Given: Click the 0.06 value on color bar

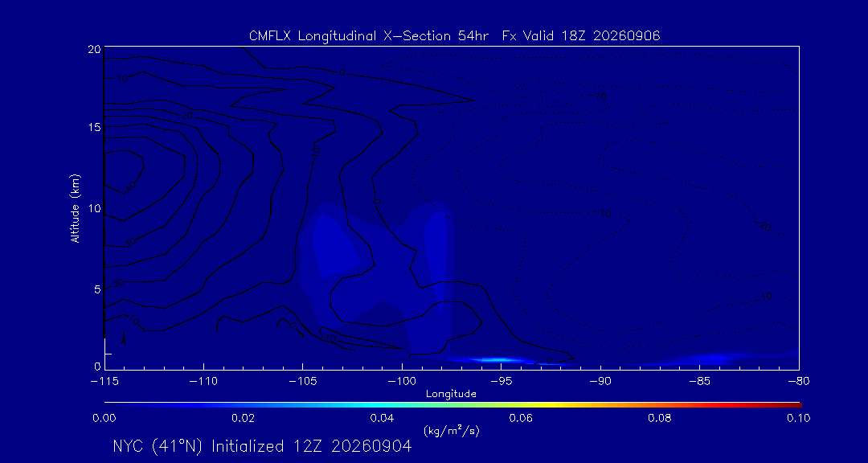Looking at the screenshot, I should 521,418.
